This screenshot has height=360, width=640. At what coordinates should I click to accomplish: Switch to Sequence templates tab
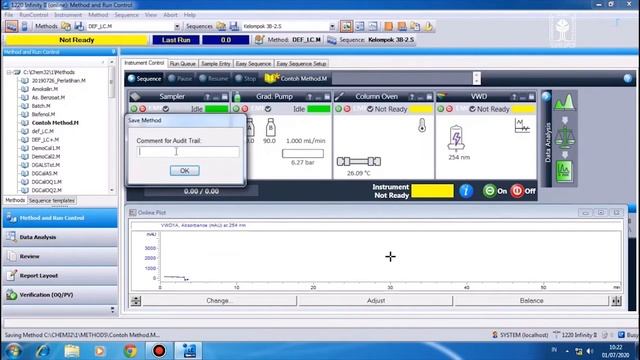[52, 200]
